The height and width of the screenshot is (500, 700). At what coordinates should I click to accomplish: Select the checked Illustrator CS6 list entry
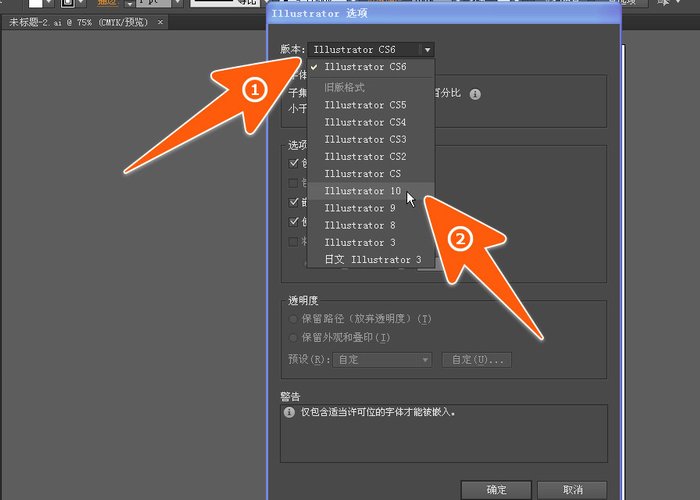coord(365,67)
